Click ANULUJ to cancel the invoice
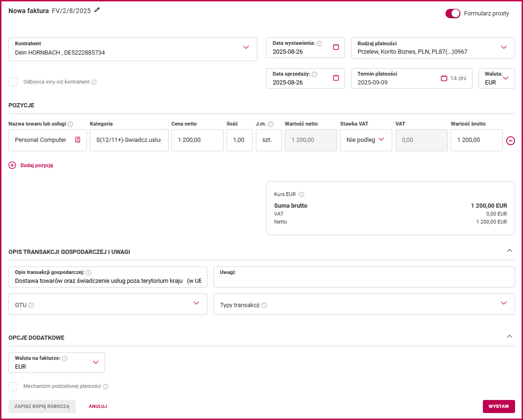This screenshot has height=420, width=523. (98, 406)
